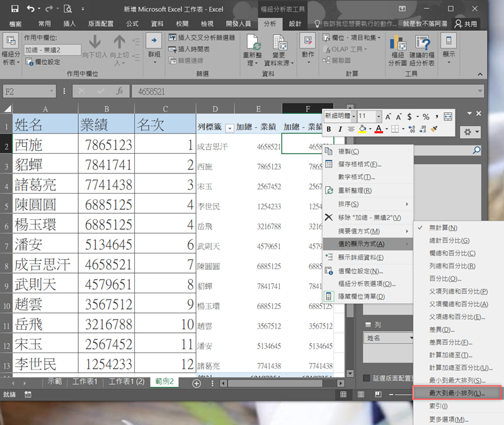
Task: Switch to the 設計 ribbon tab
Action: point(295,23)
